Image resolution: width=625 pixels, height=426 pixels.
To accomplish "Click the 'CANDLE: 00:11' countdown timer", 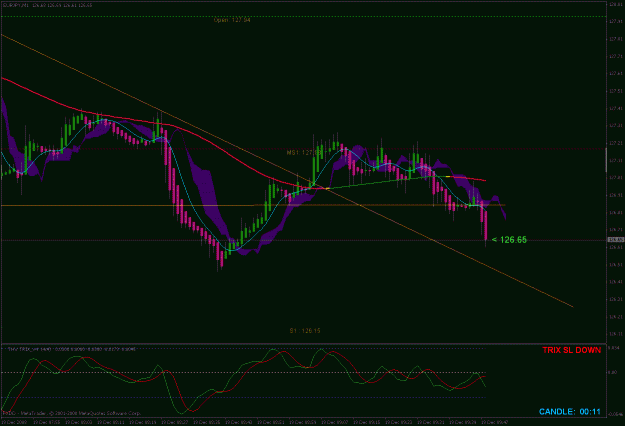I will pyautogui.click(x=570, y=412).
